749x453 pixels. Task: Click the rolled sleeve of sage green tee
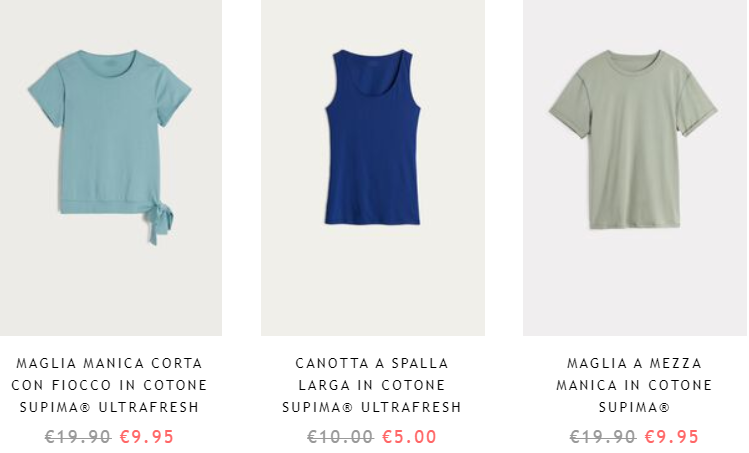tap(700, 120)
